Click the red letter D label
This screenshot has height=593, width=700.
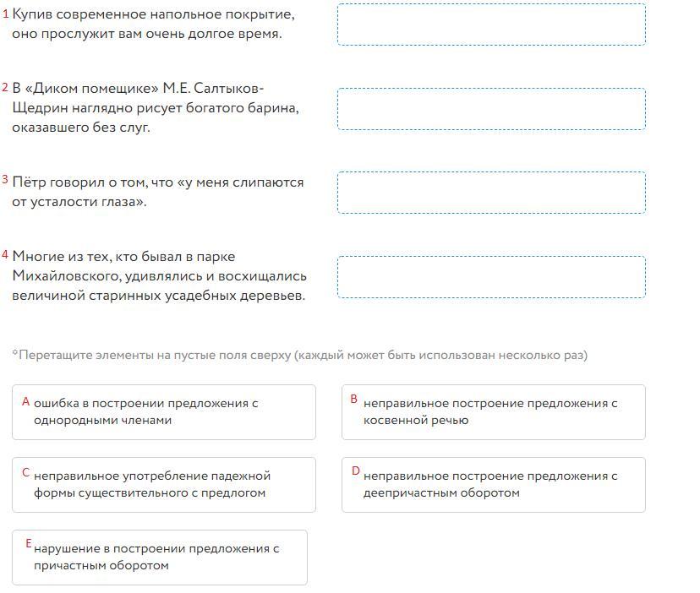tap(355, 471)
